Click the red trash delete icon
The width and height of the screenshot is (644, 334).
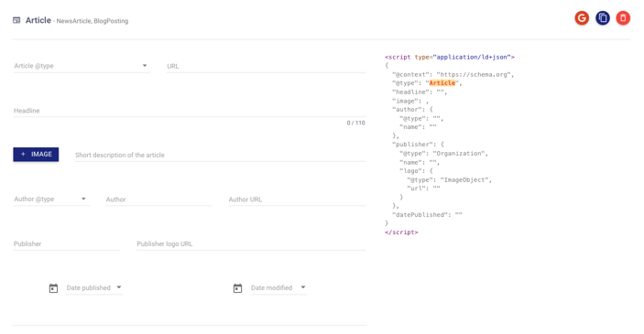623,18
